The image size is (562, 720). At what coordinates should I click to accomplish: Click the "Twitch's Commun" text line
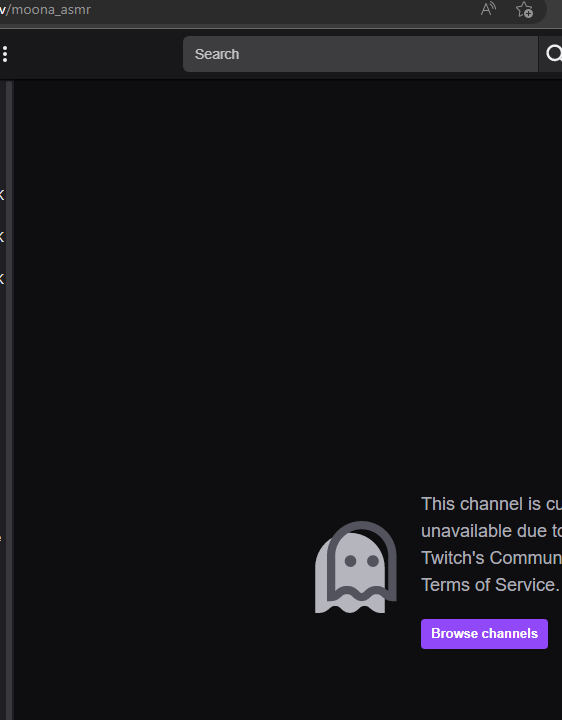click(x=491, y=558)
